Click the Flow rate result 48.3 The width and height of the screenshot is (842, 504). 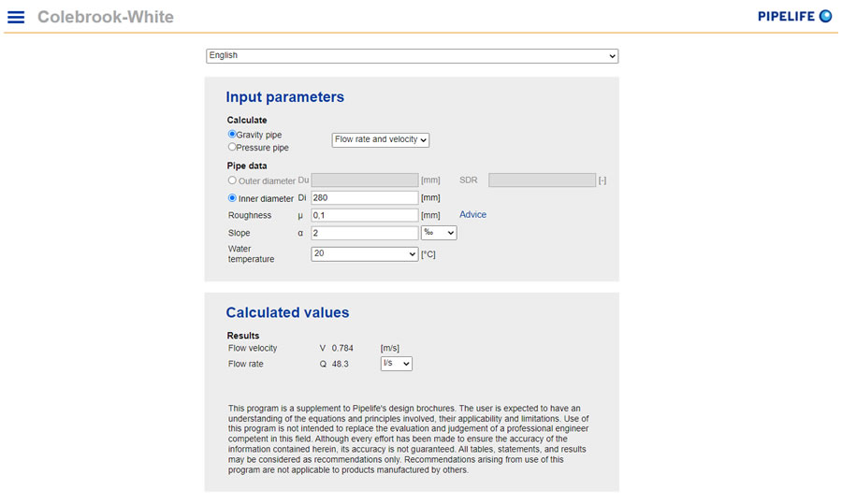pos(340,364)
